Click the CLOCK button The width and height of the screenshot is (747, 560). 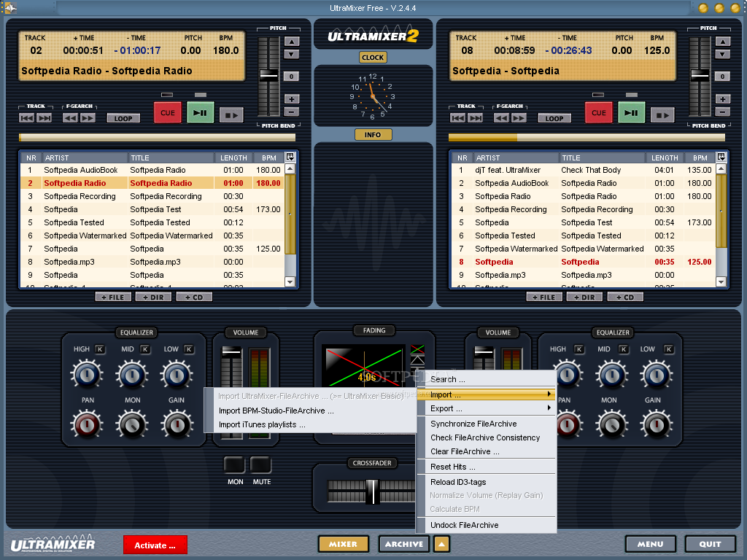(x=373, y=57)
